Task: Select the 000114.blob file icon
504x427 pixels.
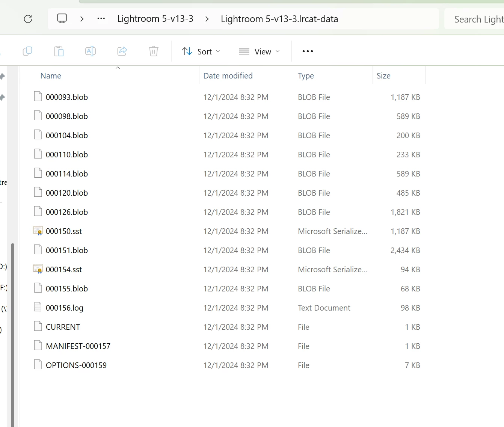Action: click(x=38, y=173)
